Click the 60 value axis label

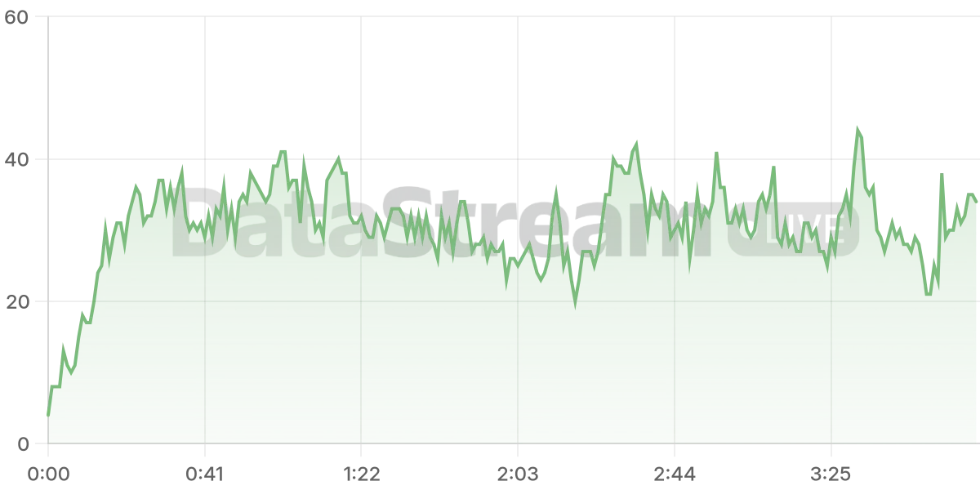pyautogui.click(x=17, y=16)
